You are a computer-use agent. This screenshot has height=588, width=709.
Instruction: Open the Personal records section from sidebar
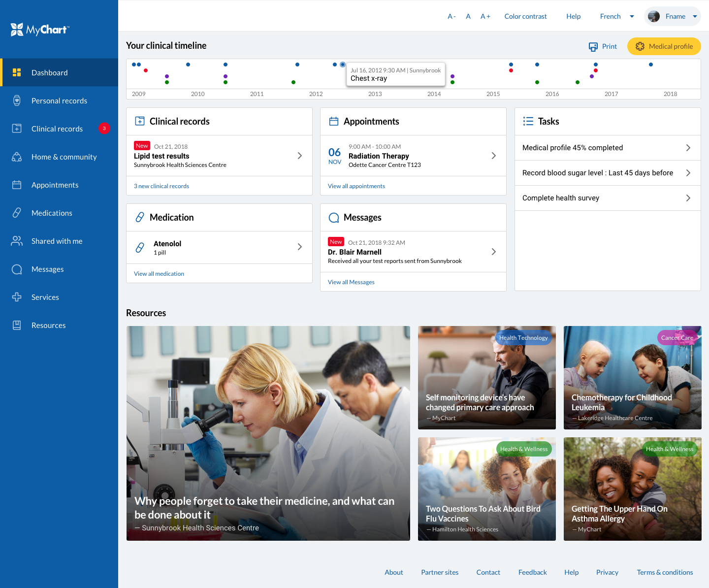pos(59,100)
